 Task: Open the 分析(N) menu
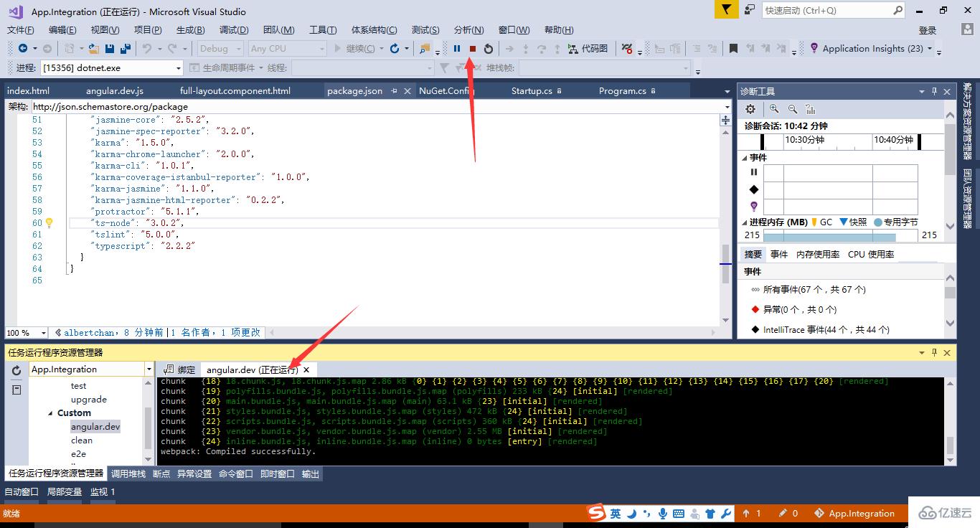[x=469, y=29]
